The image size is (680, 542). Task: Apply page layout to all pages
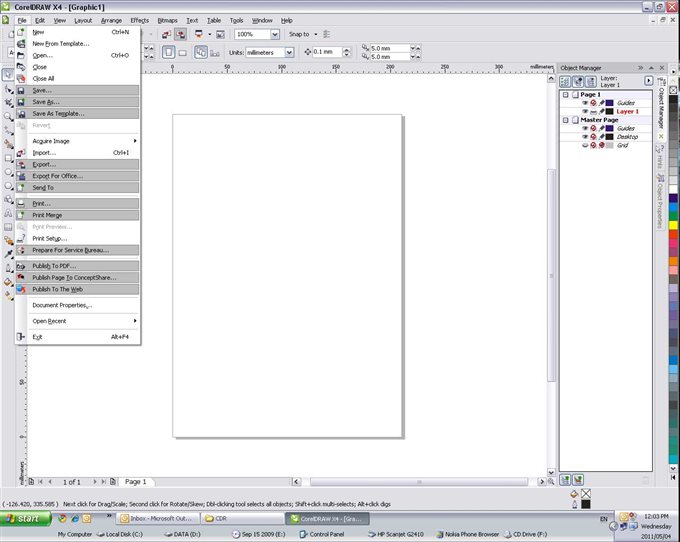pos(201,52)
